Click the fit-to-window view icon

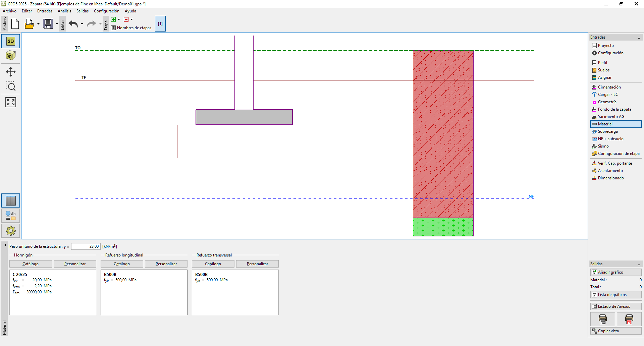coord(11,102)
